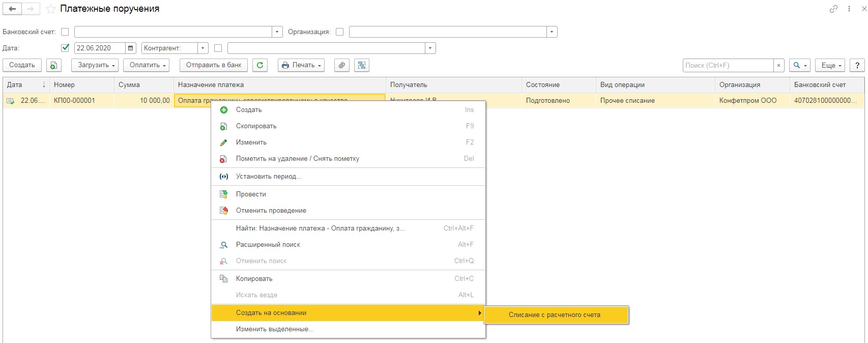Choose Скопировать from context menu
Viewport: 868px width, 343px height.
point(349,126)
